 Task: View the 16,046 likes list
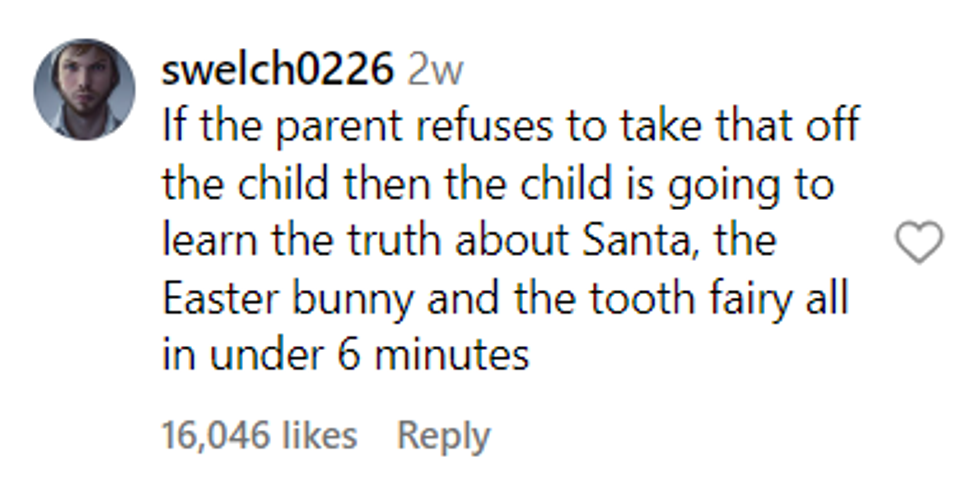259,435
